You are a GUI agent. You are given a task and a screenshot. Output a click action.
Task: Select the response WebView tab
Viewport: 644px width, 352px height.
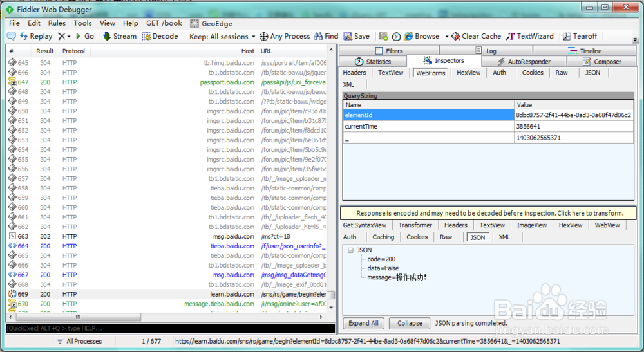click(x=607, y=225)
